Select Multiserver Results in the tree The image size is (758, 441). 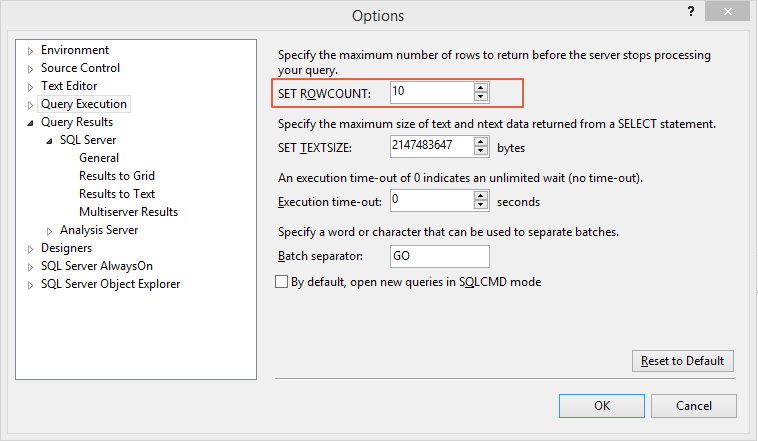(x=129, y=212)
